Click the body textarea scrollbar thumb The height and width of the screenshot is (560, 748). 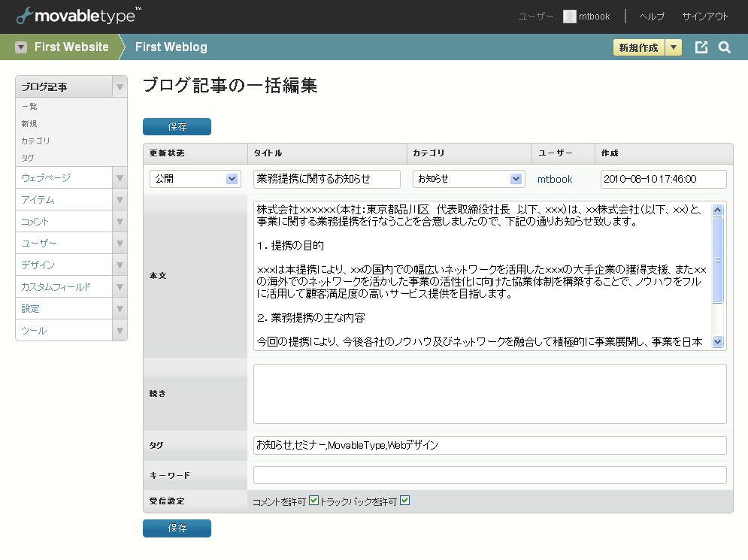point(717,260)
